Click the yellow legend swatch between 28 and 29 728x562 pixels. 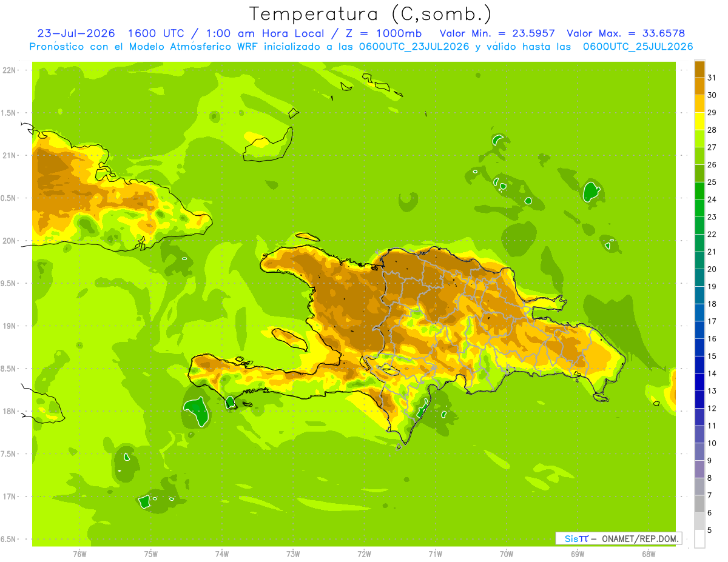click(699, 121)
